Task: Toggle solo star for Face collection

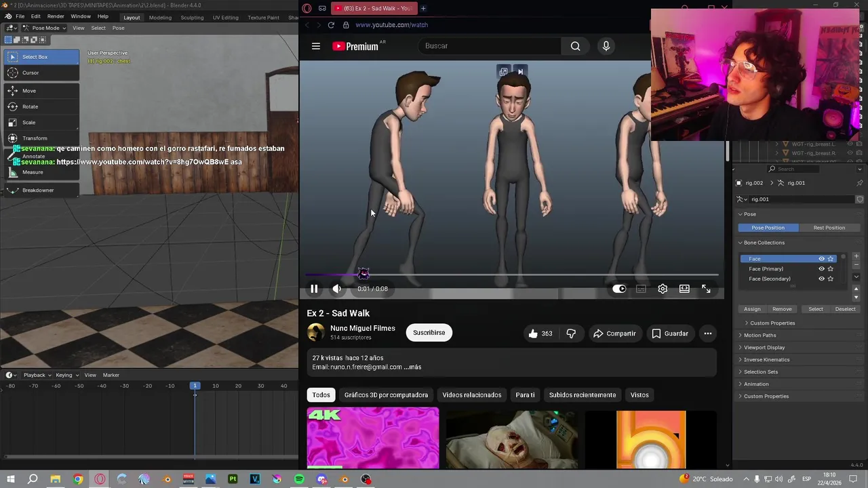Action: pyautogui.click(x=831, y=259)
